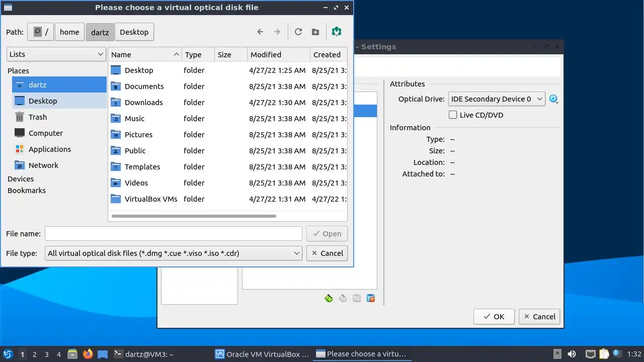Open the green gear file dialog options
The width and height of the screenshot is (644, 362).
pyautogui.click(x=337, y=32)
